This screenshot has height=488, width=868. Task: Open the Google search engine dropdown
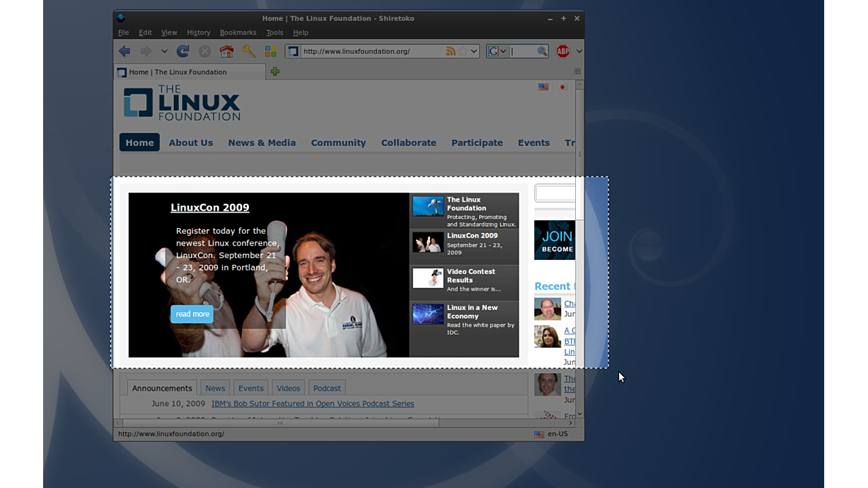497,51
